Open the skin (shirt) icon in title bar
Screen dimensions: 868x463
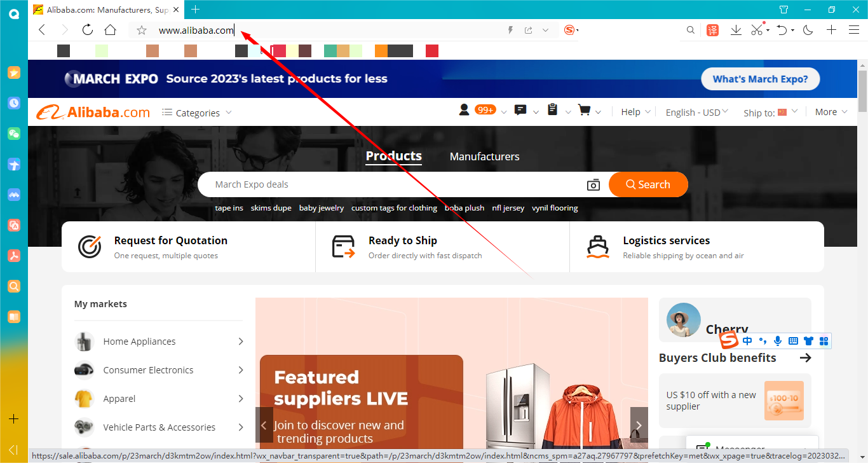(784, 10)
